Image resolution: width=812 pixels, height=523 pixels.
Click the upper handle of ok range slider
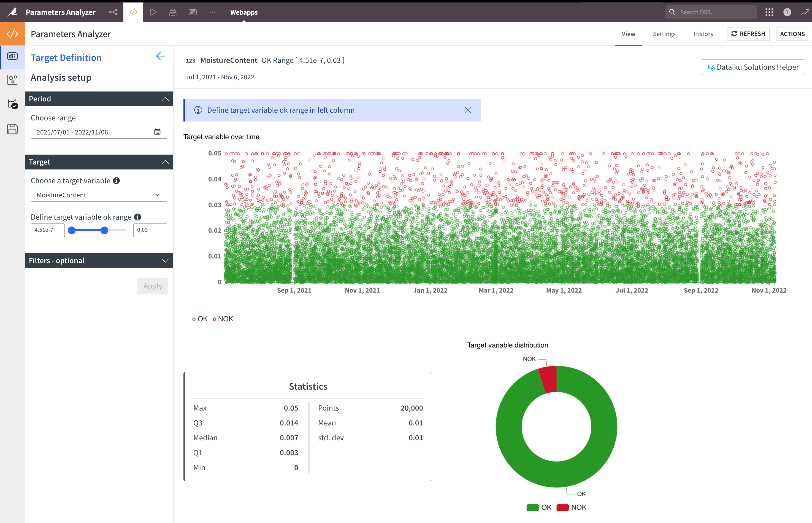pyautogui.click(x=105, y=230)
